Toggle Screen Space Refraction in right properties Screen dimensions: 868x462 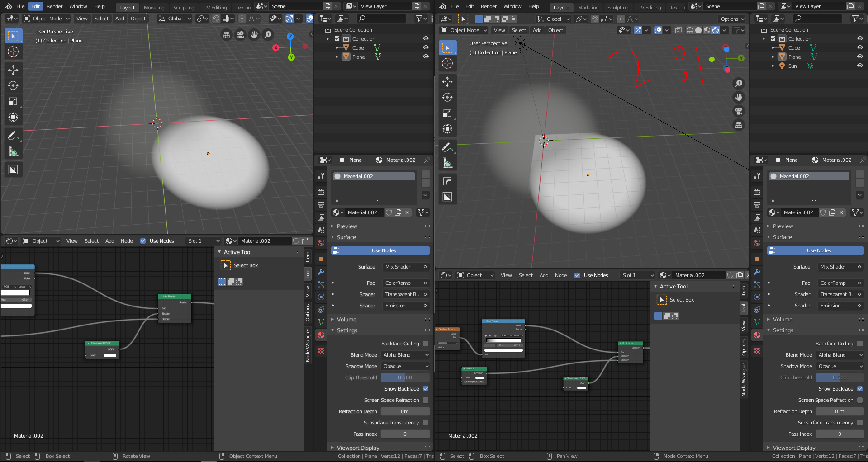(x=860, y=400)
